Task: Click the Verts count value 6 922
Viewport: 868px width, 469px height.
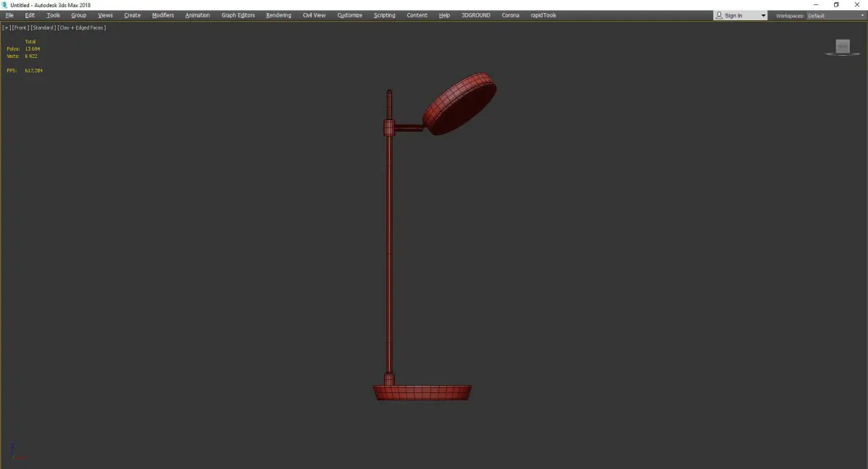Action: click(31, 56)
